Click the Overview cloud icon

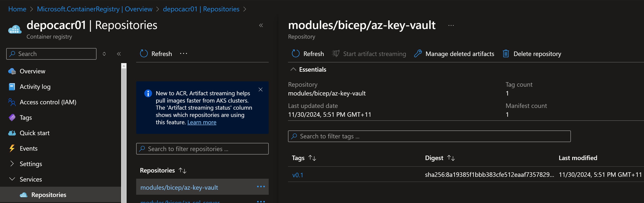pyautogui.click(x=12, y=71)
